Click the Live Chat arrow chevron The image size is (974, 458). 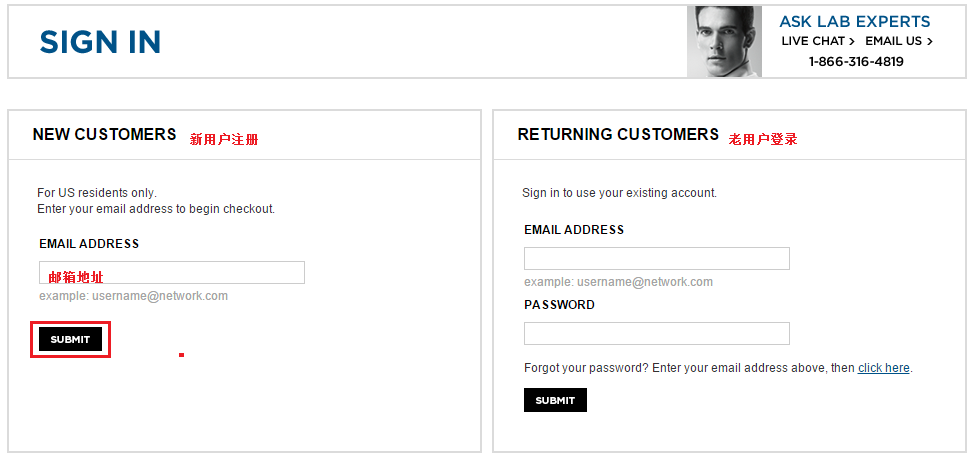(852, 42)
